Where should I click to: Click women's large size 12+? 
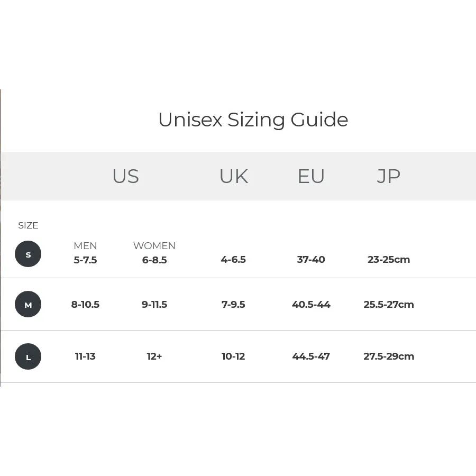pyautogui.click(x=154, y=356)
